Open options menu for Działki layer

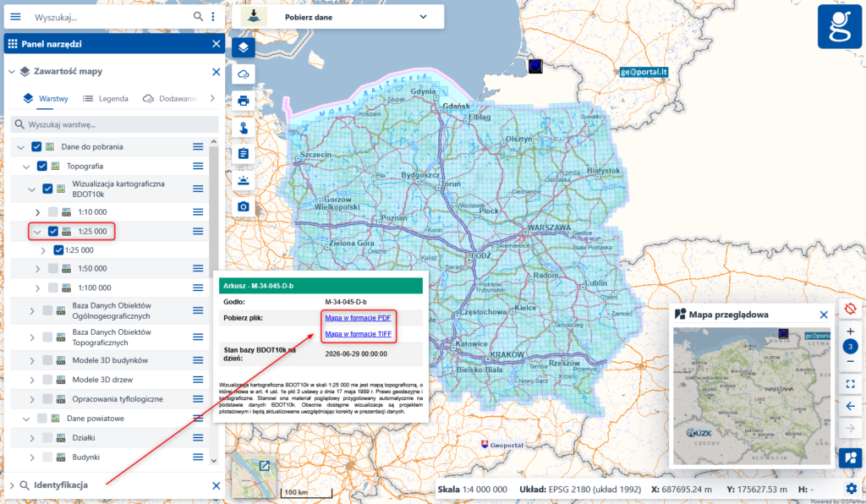click(x=198, y=438)
